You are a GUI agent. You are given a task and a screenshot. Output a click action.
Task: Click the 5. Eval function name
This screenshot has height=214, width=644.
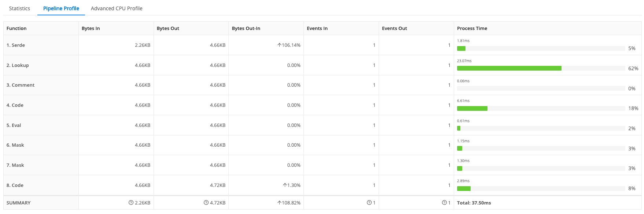tap(14, 125)
